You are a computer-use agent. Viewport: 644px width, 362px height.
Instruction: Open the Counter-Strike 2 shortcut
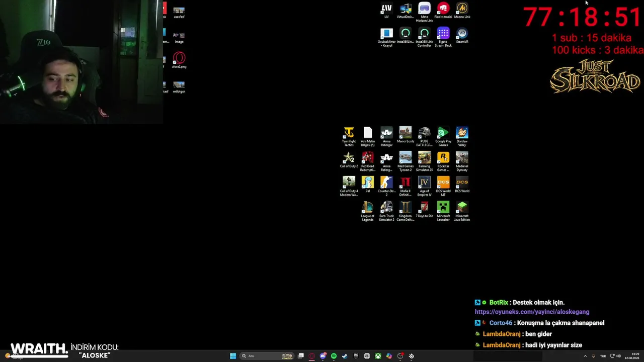click(x=386, y=187)
